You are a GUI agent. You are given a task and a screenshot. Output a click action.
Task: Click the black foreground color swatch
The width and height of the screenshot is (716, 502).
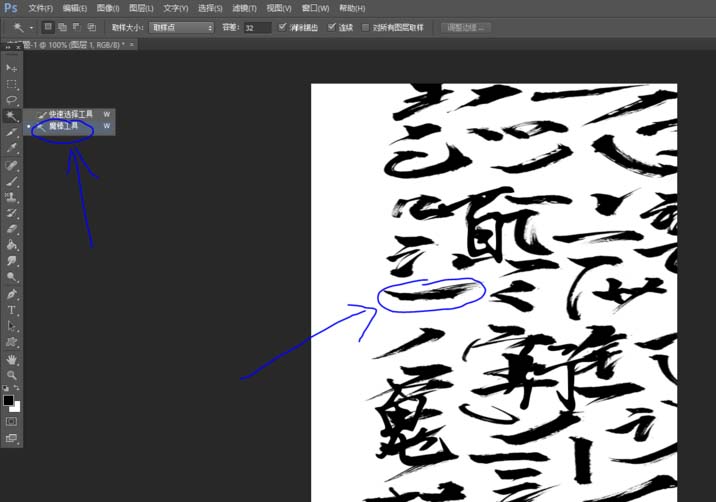click(8, 400)
